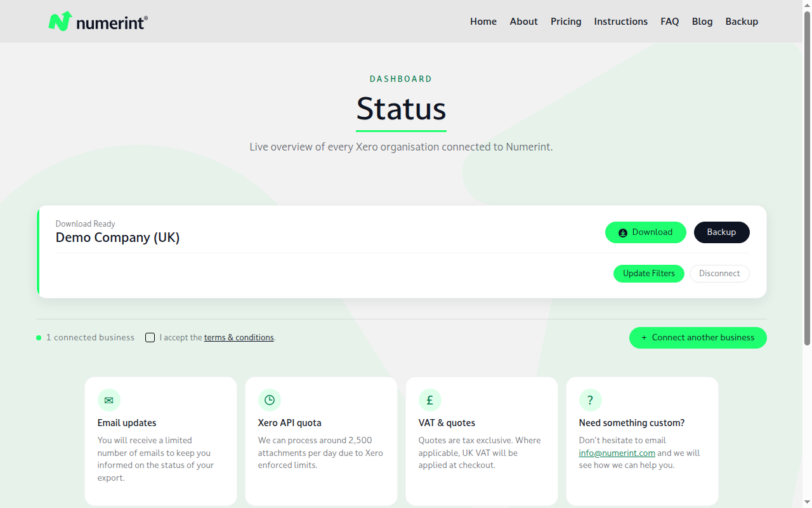This screenshot has height=508, width=812.
Task: Open the FAQ page
Action: [x=670, y=22]
